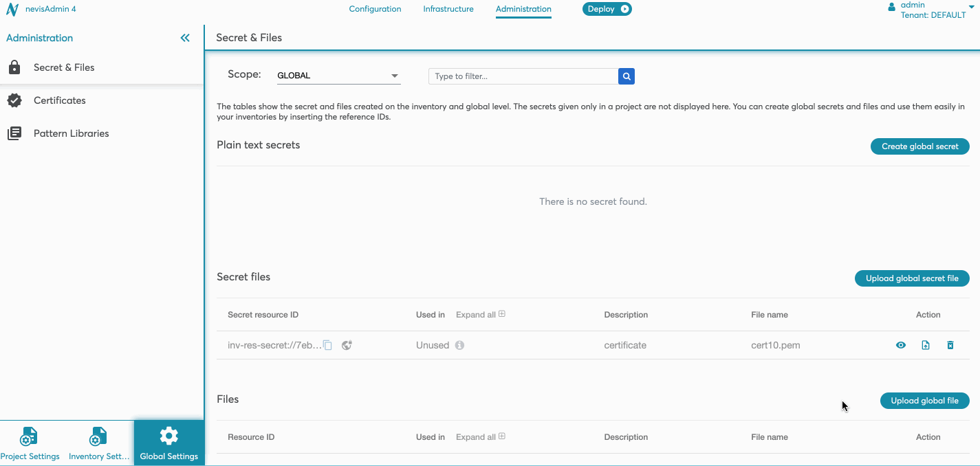Click Create global secret button
The width and height of the screenshot is (980, 466).
[x=919, y=146]
